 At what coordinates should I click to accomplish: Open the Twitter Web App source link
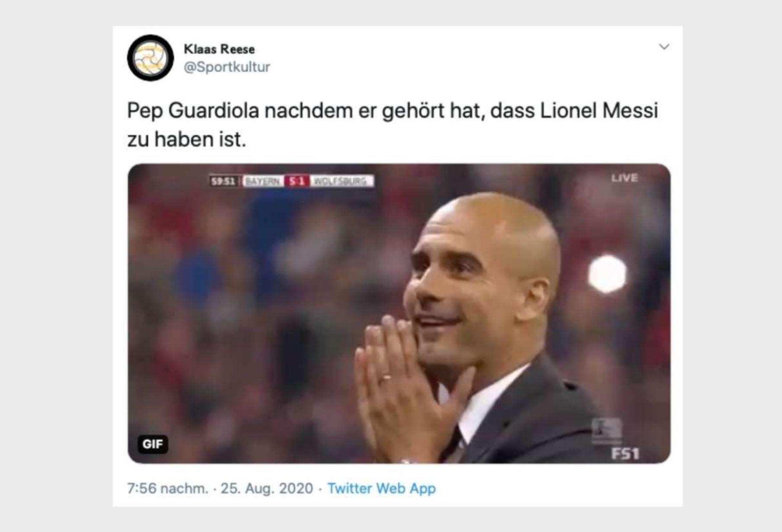click(x=381, y=488)
